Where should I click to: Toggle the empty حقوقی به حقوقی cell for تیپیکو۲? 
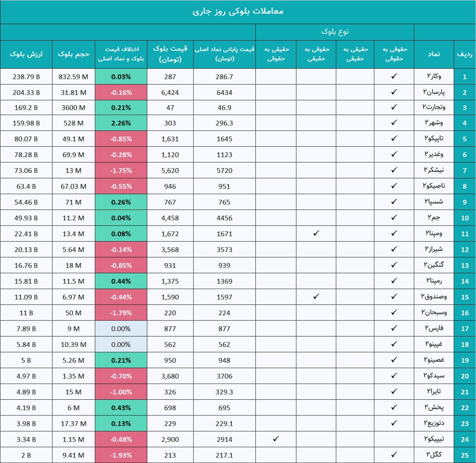(x=394, y=439)
